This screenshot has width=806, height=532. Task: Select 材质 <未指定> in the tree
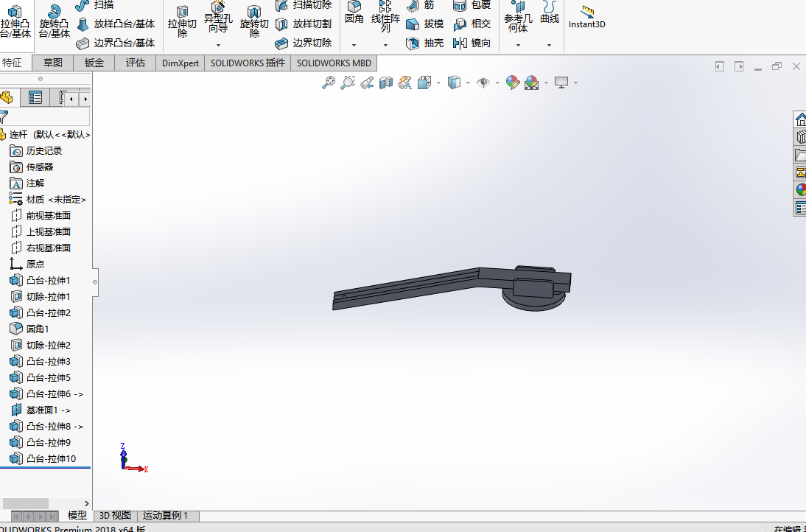coord(48,200)
